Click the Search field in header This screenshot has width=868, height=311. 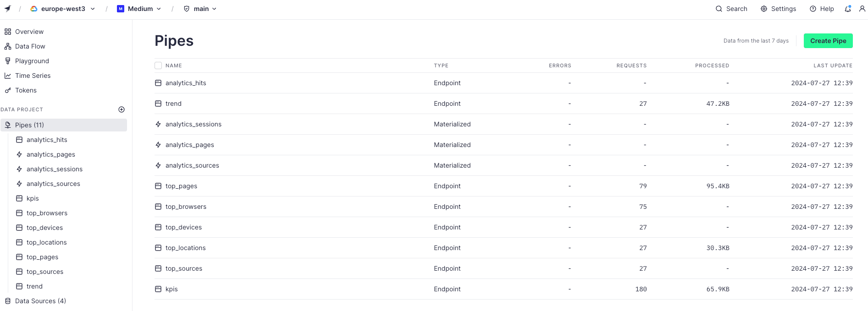[731, 9]
